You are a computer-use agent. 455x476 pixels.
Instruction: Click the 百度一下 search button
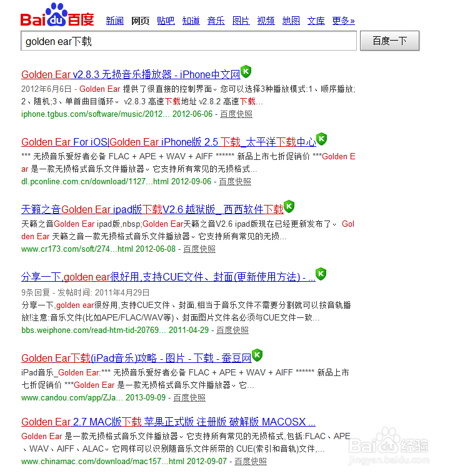pyautogui.click(x=390, y=41)
